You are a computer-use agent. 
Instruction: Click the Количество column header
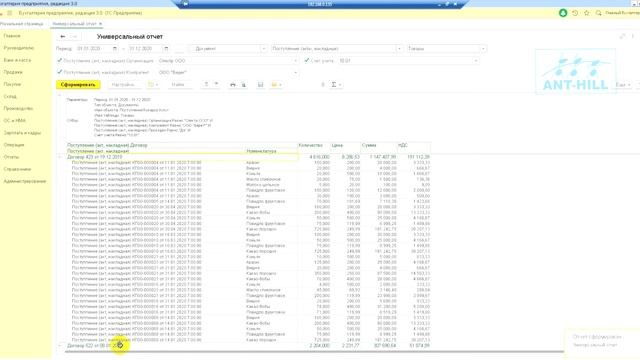pos(311,145)
